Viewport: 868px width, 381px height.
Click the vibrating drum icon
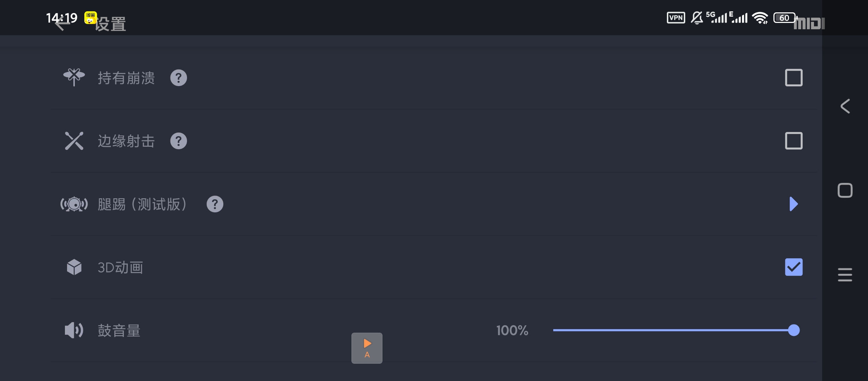tap(74, 204)
